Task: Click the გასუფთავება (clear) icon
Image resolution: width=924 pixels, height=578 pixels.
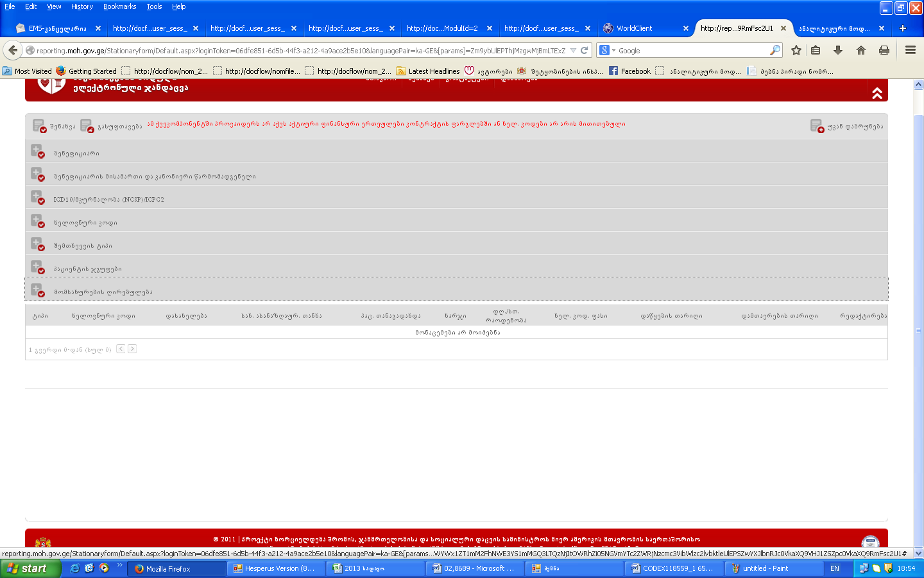Action: tap(87, 126)
